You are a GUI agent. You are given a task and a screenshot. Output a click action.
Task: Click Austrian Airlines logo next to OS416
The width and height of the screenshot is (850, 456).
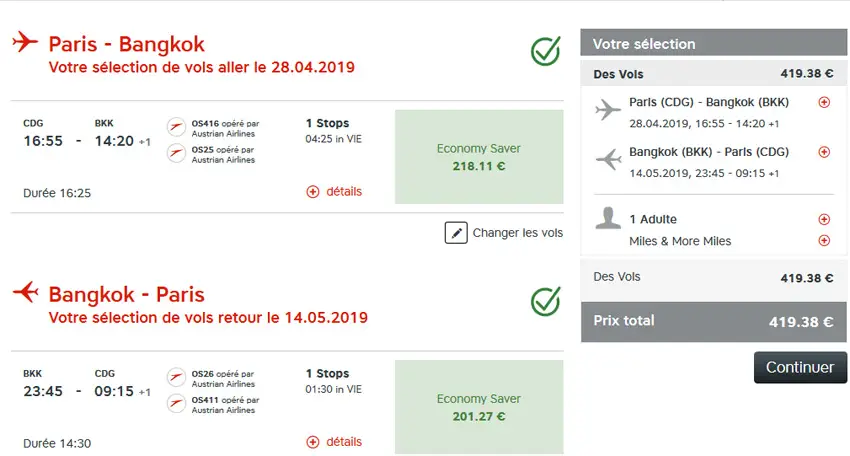[x=176, y=127]
